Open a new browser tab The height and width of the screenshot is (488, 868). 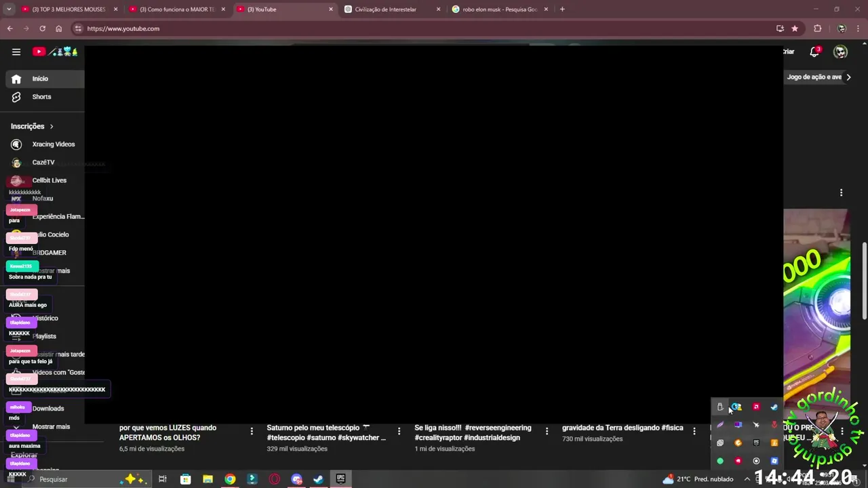[562, 9]
